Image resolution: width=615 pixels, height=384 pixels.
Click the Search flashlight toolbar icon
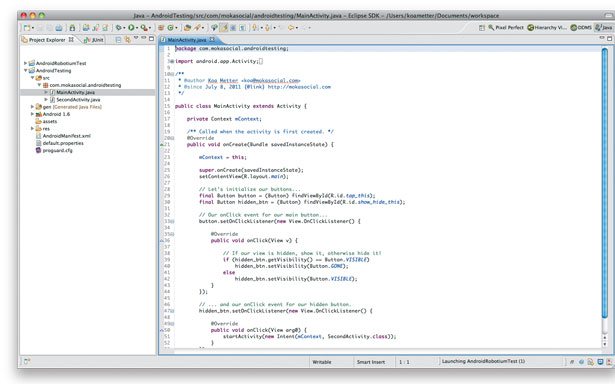(197, 28)
